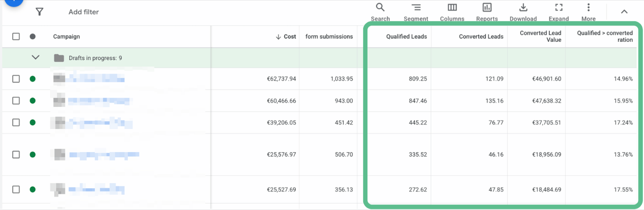Click the cost cell €62,737.94
This screenshot has height=210, width=644.
coord(281,79)
